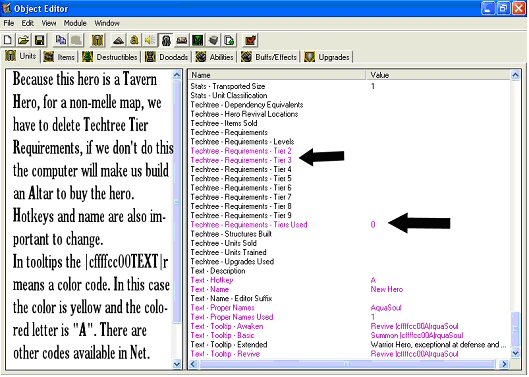
Task: Switch to the Buffs/Effects tab
Action: pyautogui.click(x=269, y=57)
